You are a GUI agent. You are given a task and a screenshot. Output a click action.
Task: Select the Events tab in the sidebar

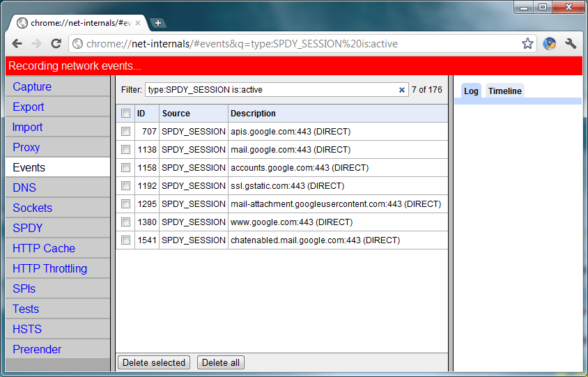pyautogui.click(x=58, y=167)
